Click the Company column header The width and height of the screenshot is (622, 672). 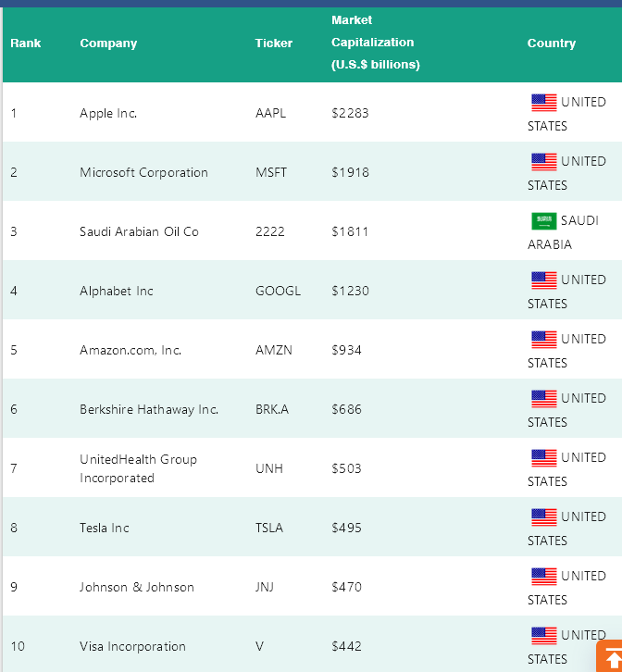[108, 44]
